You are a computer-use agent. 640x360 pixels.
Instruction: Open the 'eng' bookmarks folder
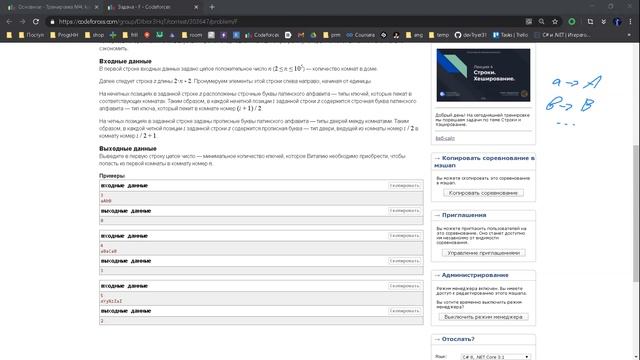pos(414,35)
